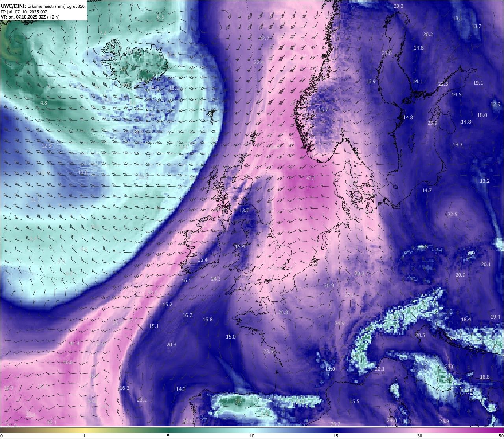Click the 11.0 value over southern France

330,369
